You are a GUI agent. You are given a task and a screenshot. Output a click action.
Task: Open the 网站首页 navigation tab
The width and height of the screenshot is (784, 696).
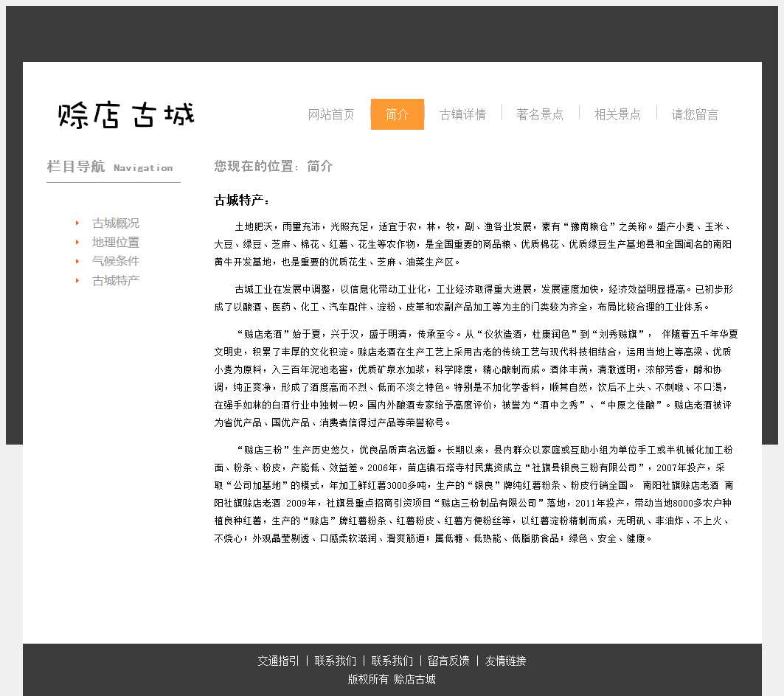point(331,114)
